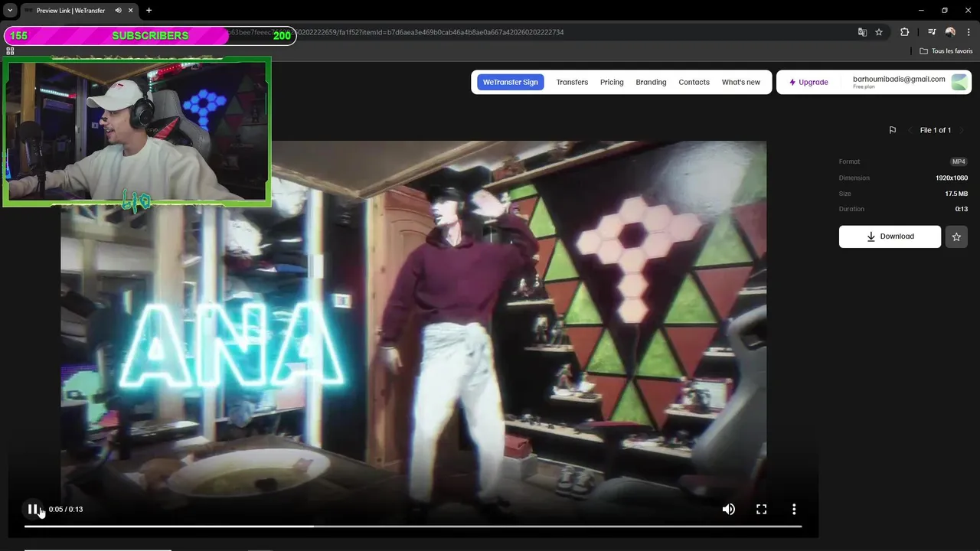Open the Branding menu item
This screenshot has height=551, width=980.
651,82
